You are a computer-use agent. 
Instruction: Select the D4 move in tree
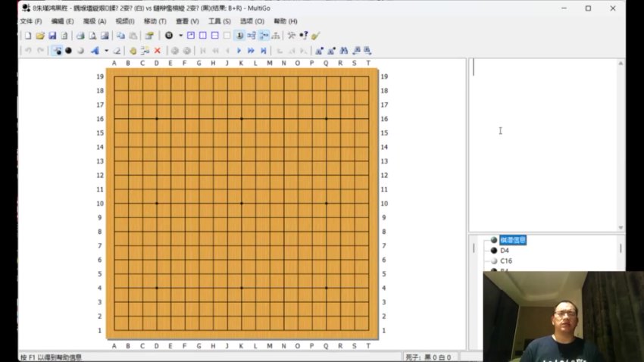click(505, 251)
